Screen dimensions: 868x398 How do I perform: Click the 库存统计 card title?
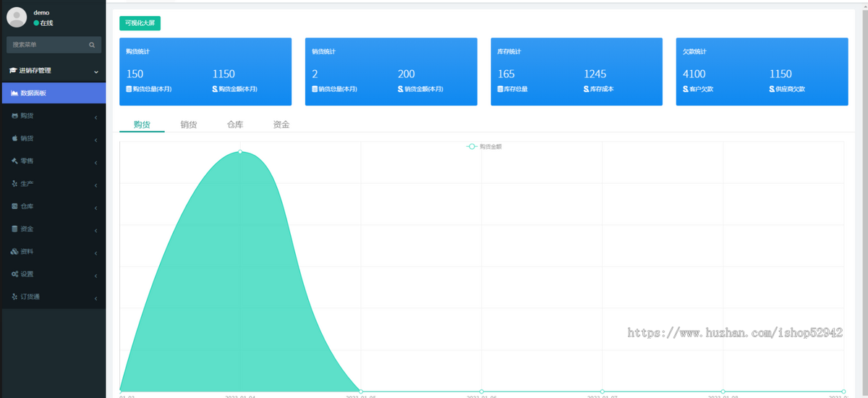click(x=509, y=52)
